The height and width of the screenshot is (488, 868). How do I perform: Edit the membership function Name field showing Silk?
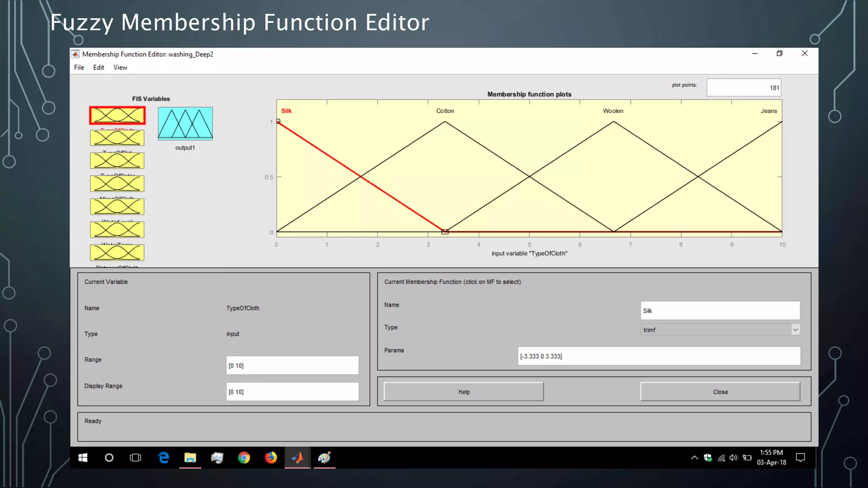coord(720,311)
